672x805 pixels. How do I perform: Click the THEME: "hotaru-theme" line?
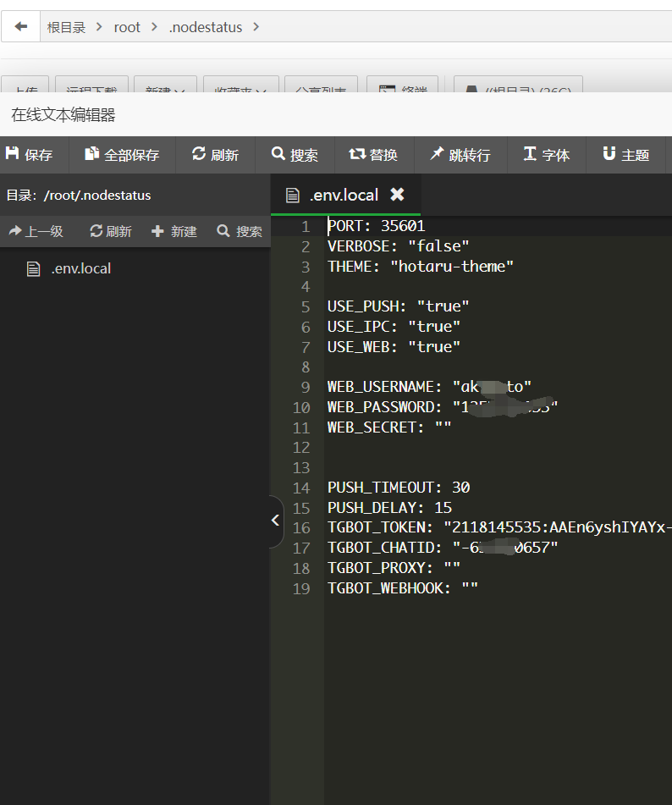[x=420, y=267]
